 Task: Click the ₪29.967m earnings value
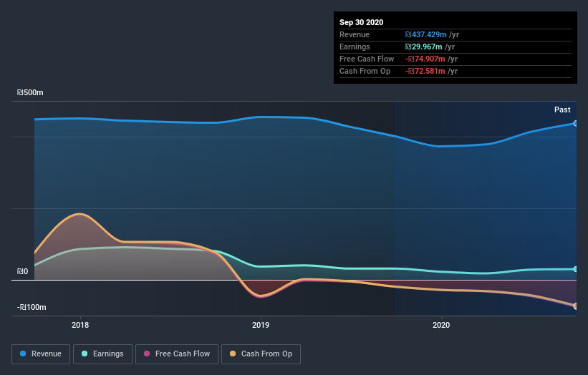click(423, 47)
